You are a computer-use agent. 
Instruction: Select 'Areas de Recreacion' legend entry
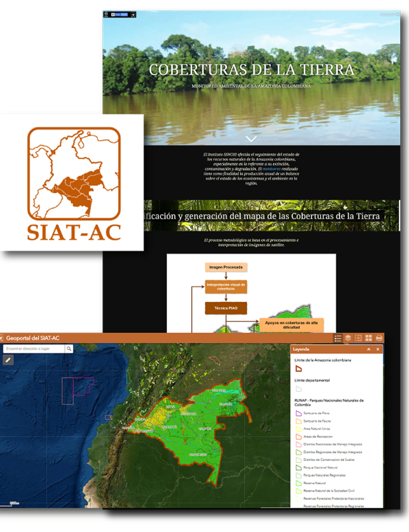click(314, 437)
